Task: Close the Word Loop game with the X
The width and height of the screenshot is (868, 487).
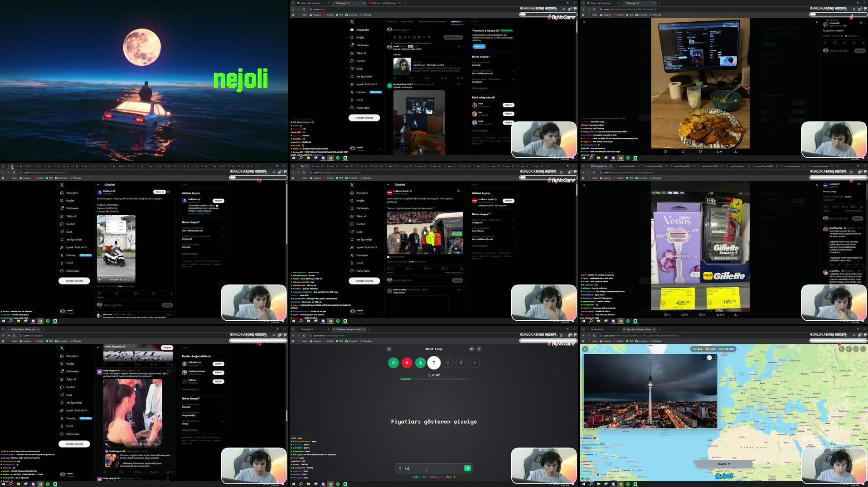Action: [389, 349]
